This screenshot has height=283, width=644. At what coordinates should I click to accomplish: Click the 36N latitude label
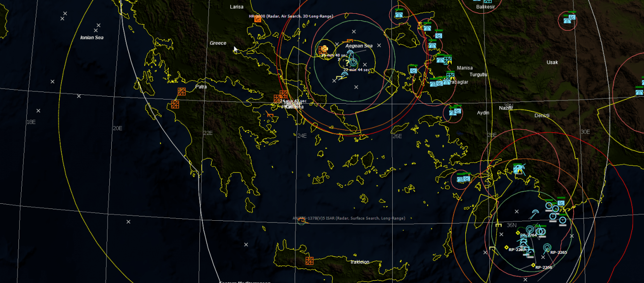512,225
